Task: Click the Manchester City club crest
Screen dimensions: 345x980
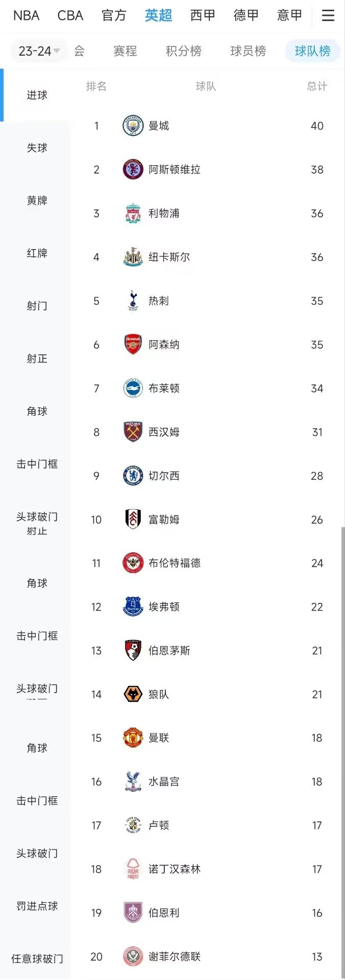Action: pyautogui.click(x=133, y=126)
